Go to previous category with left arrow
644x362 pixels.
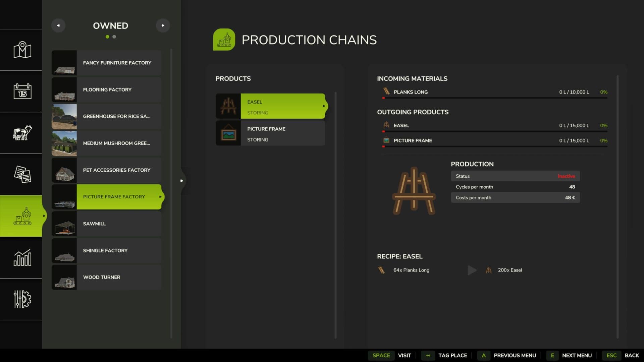pyautogui.click(x=58, y=25)
